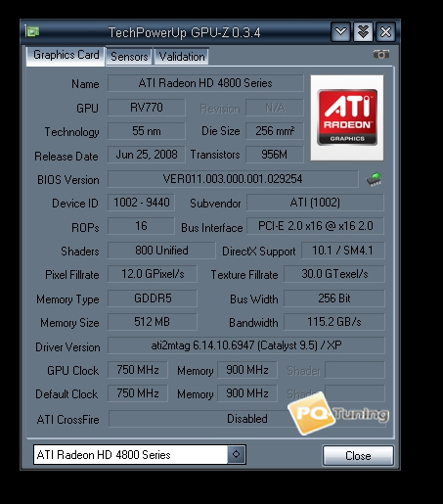Click the Memory Type value GDDR5
443x504 pixels.
coord(153,298)
